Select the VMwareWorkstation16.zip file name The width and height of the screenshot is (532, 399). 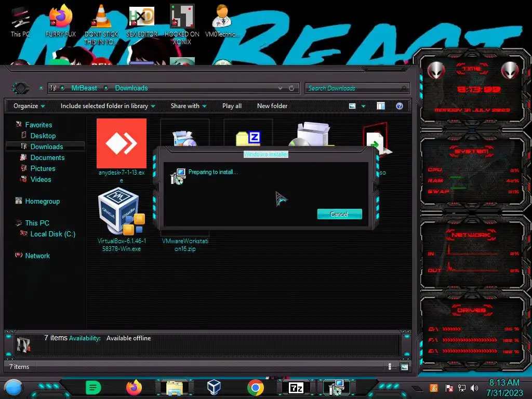[x=185, y=245]
